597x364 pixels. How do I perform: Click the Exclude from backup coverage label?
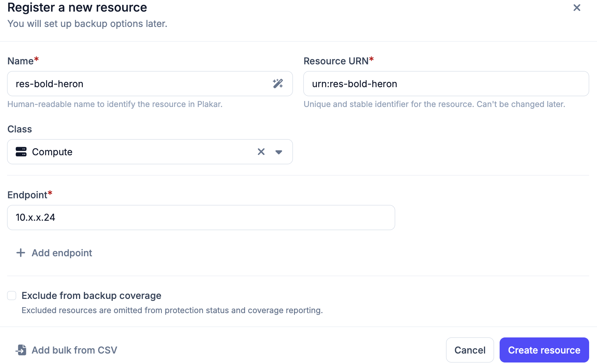(91, 296)
